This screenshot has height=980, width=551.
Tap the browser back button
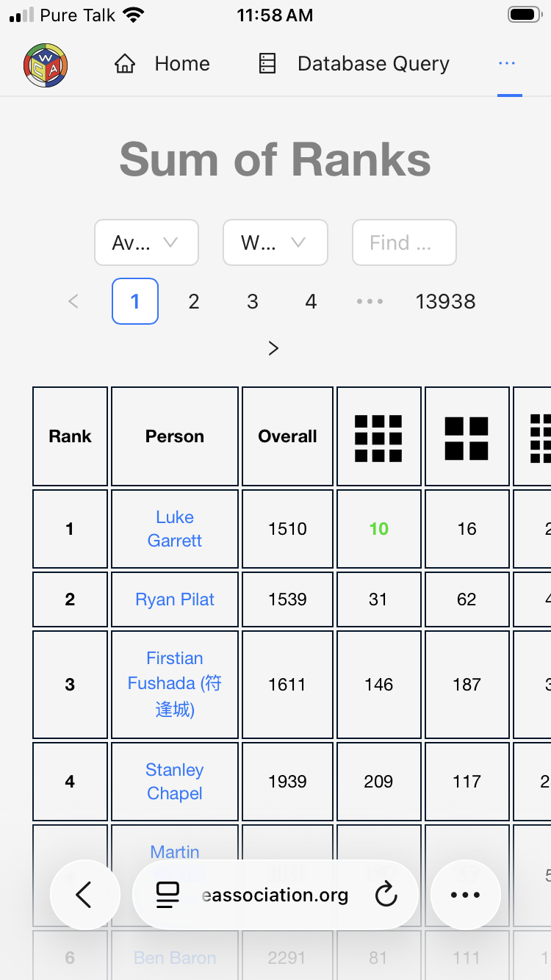tap(84, 895)
